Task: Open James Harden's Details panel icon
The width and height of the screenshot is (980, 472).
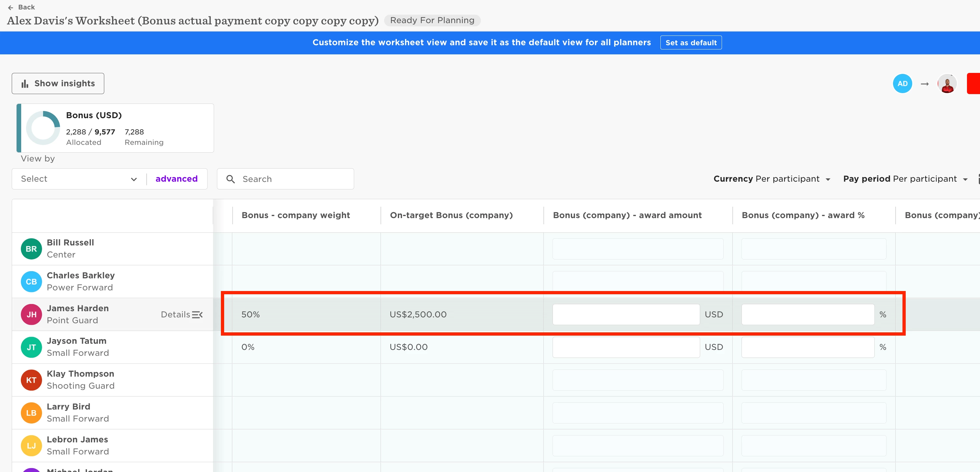Action: [x=197, y=315]
